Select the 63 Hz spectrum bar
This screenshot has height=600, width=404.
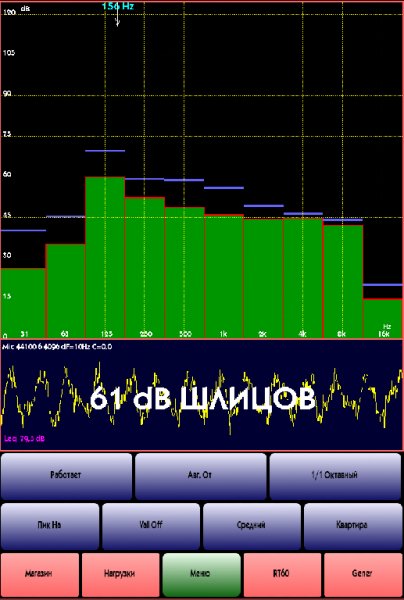(65, 291)
